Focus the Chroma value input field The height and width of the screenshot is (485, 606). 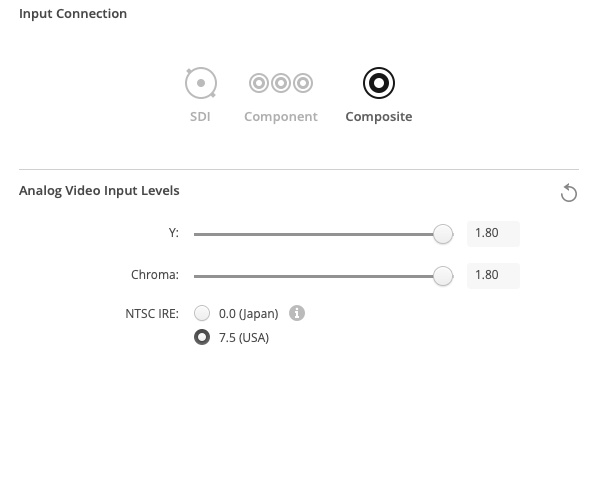(493, 275)
